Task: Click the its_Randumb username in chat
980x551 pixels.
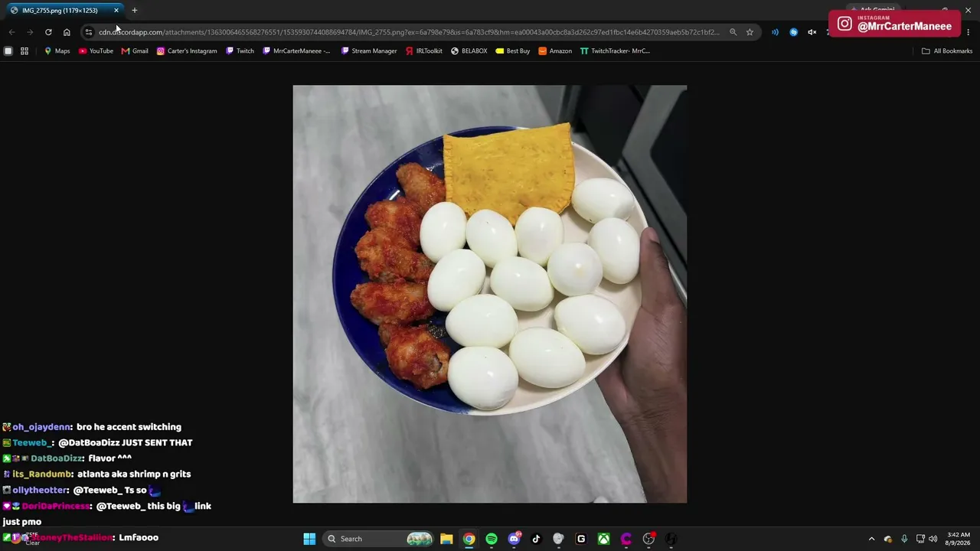Action: point(42,474)
